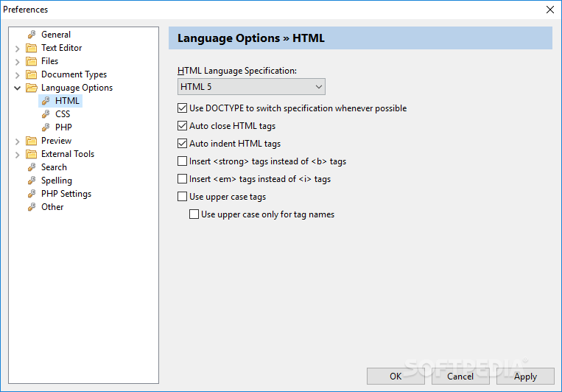Click the Files folder icon

[32, 61]
